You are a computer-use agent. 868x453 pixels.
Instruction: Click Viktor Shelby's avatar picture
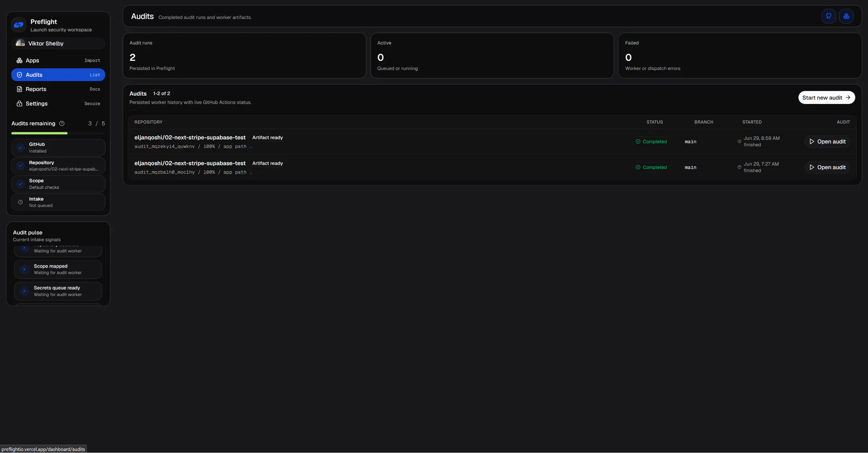pyautogui.click(x=20, y=43)
